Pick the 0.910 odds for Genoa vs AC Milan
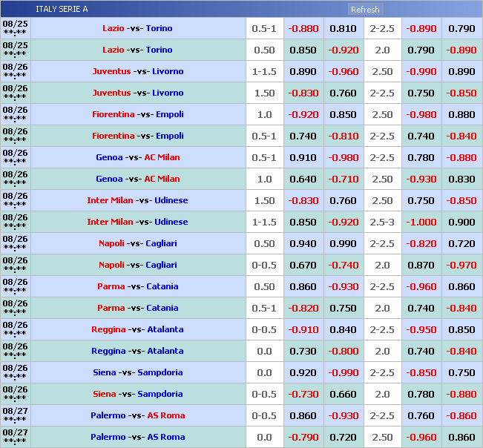Screen dimensions: 483x448 tap(303, 157)
